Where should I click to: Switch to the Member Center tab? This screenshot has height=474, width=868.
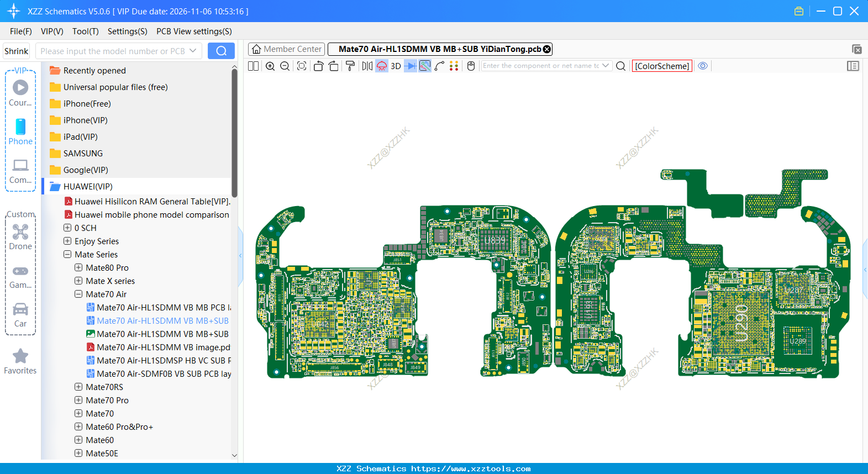pos(287,49)
